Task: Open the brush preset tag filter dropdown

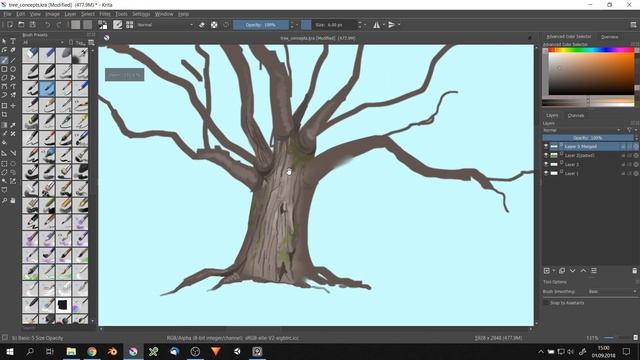Action: (43, 42)
